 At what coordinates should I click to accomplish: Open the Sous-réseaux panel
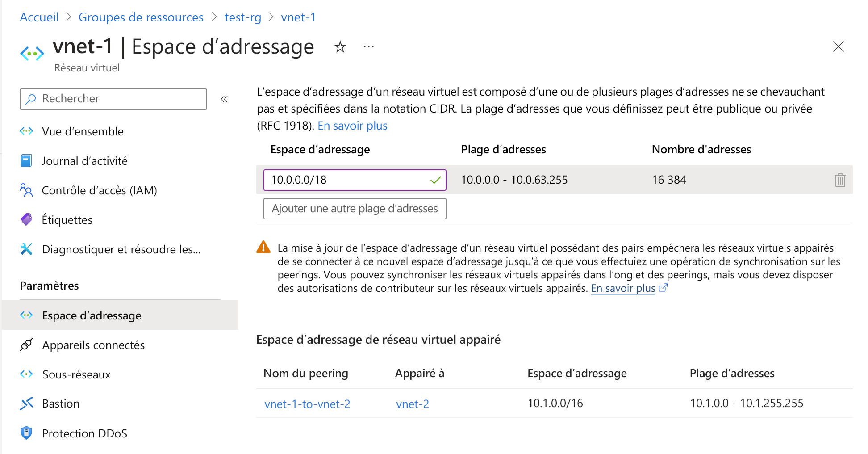(76, 374)
